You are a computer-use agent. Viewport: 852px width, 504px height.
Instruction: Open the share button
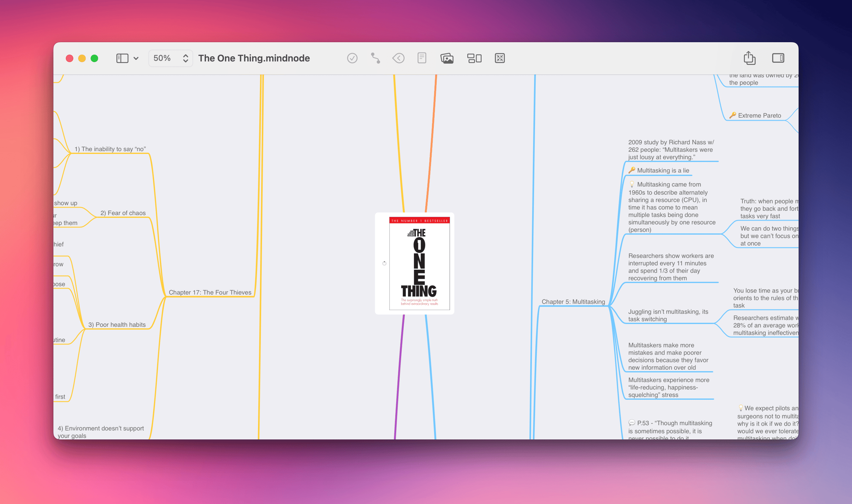pos(749,58)
